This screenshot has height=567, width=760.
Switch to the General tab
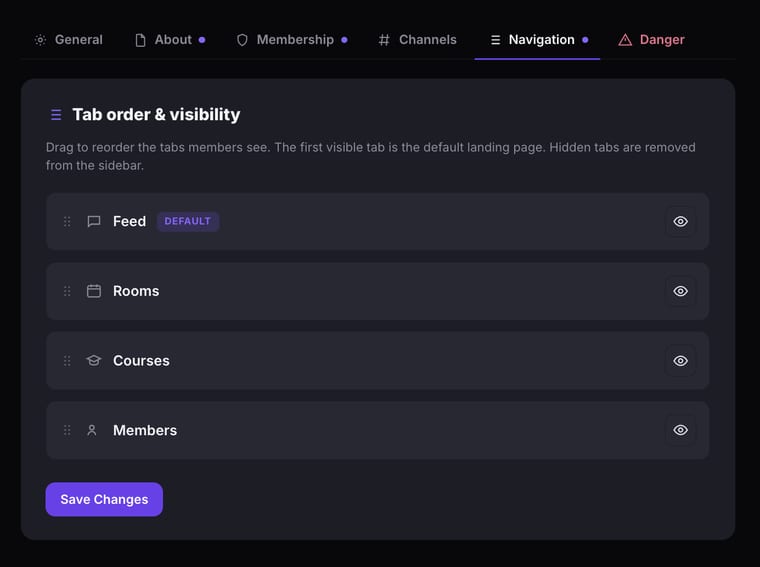click(68, 40)
